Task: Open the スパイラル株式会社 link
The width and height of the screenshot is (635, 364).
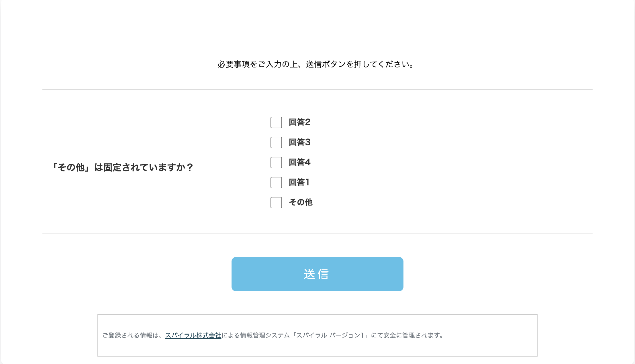Action: [x=193, y=335]
